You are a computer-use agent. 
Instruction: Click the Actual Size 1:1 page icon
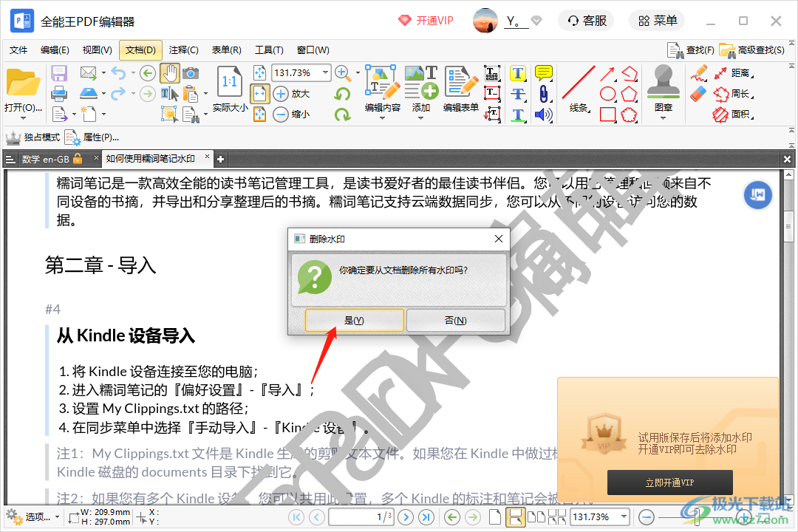coord(230,81)
